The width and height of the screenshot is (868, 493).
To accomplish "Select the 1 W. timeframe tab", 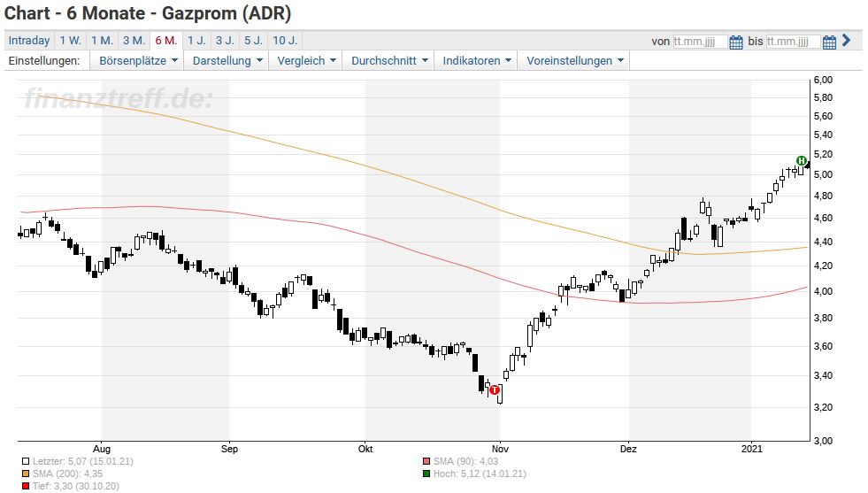I will pyautogui.click(x=70, y=41).
